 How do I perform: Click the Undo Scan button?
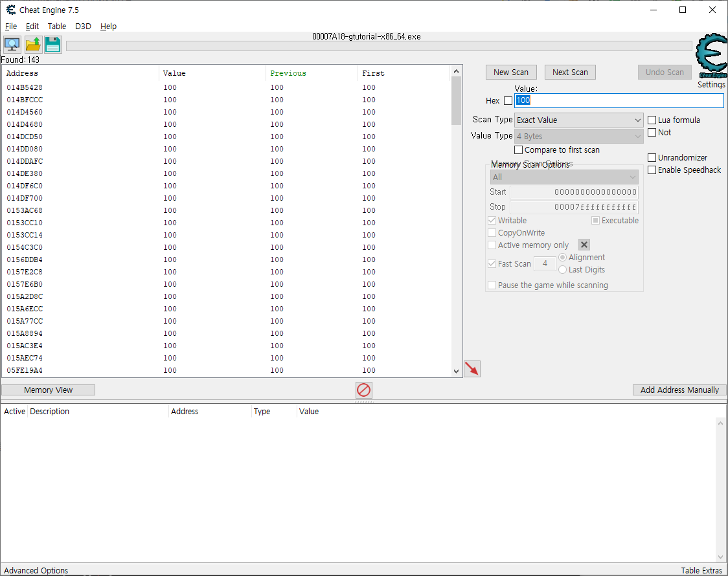665,72
